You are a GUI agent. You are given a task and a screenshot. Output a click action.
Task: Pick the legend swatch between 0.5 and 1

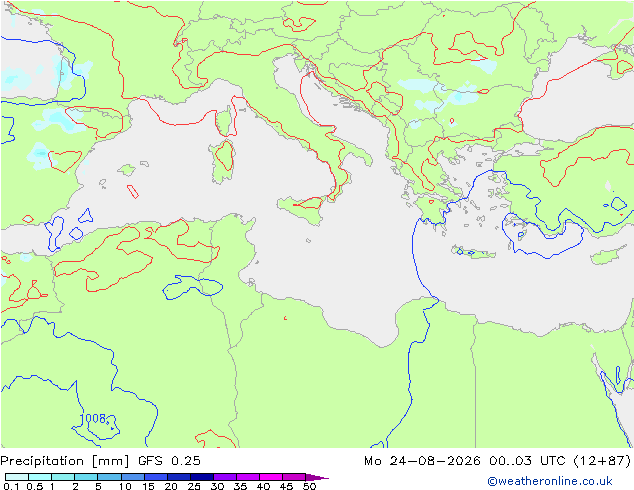tap(40, 477)
